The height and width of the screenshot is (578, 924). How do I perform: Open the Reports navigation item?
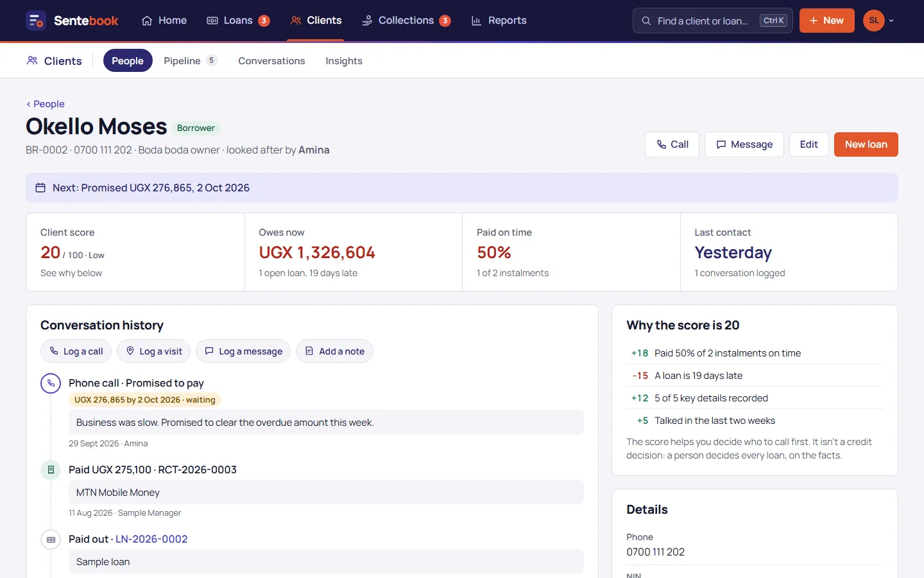point(499,21)
